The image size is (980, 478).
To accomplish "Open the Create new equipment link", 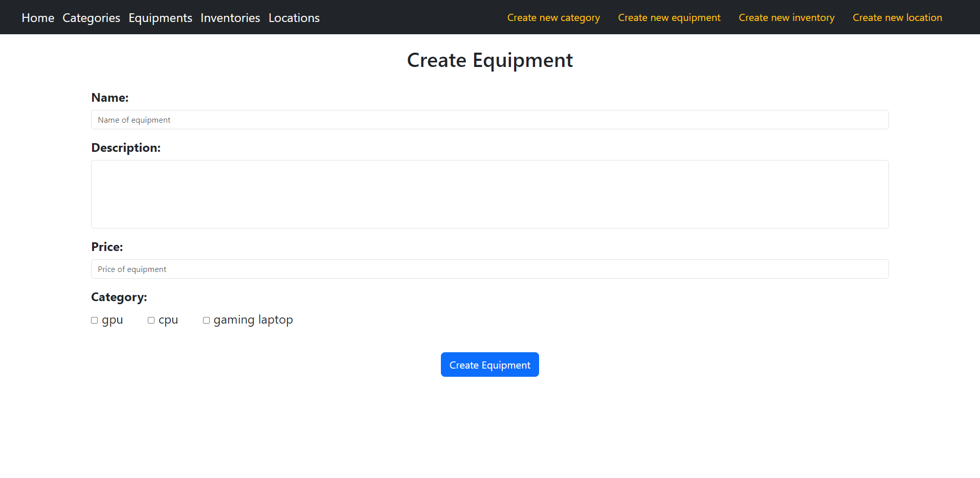I will pyautogui.click(x=669, y=17).
